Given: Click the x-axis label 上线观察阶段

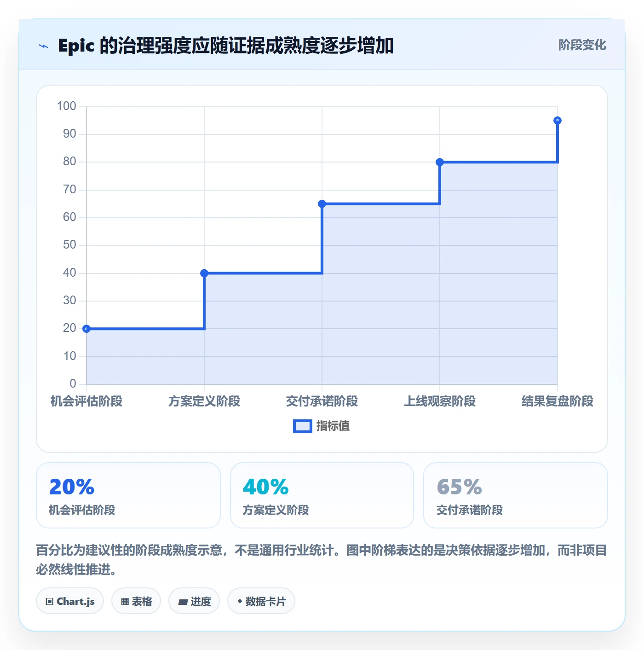Looking at the screenshot, I should pos(440,401).
